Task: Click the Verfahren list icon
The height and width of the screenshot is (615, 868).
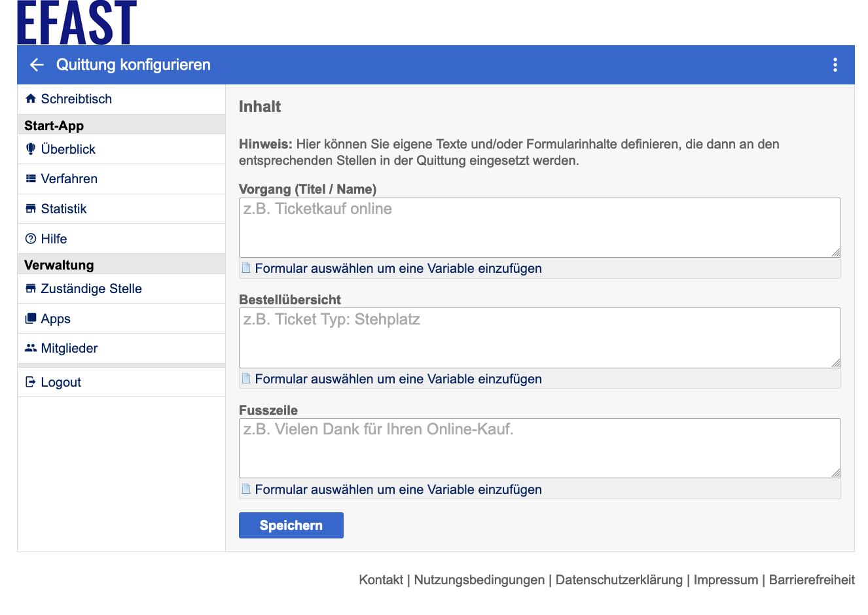Action: [30, 179]
